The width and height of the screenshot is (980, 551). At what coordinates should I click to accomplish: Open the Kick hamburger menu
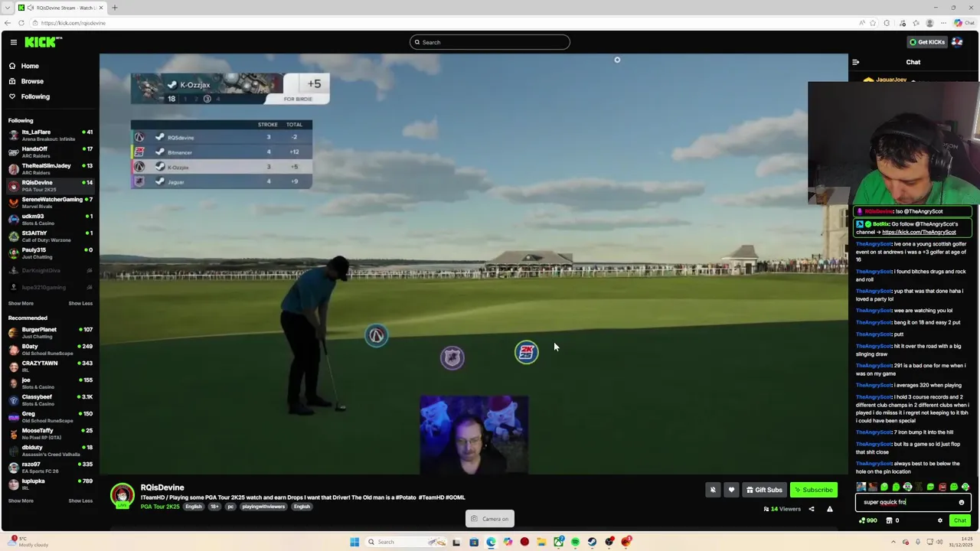(x=13, y=42)
